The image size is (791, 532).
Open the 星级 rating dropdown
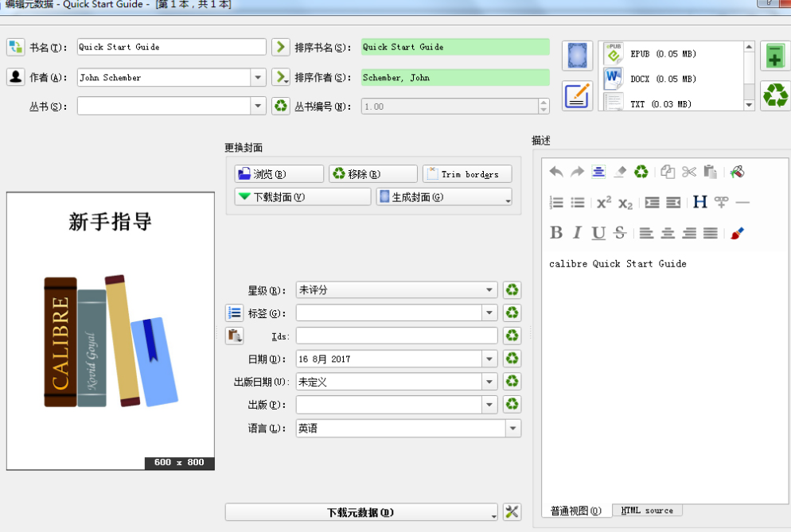(x=489, y=290)
